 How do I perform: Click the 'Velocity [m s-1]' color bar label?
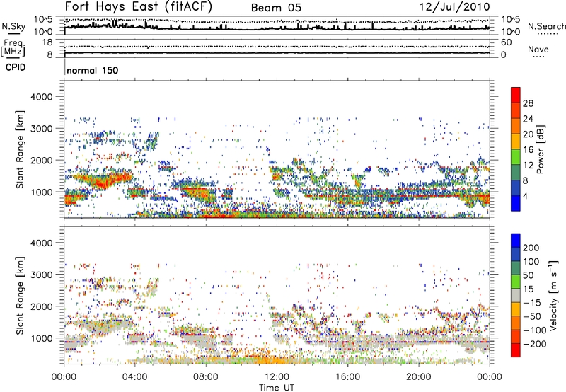[x=553, y=295]
